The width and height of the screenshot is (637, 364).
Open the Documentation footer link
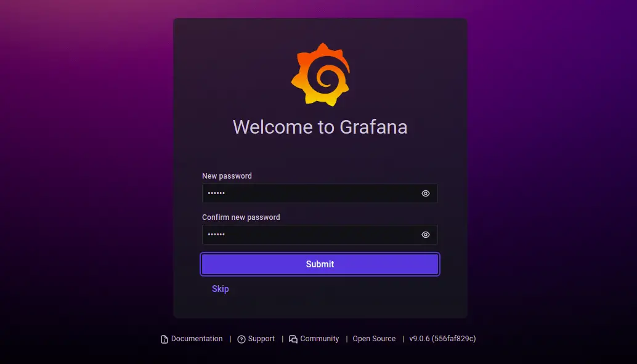[x=197, y=339]
